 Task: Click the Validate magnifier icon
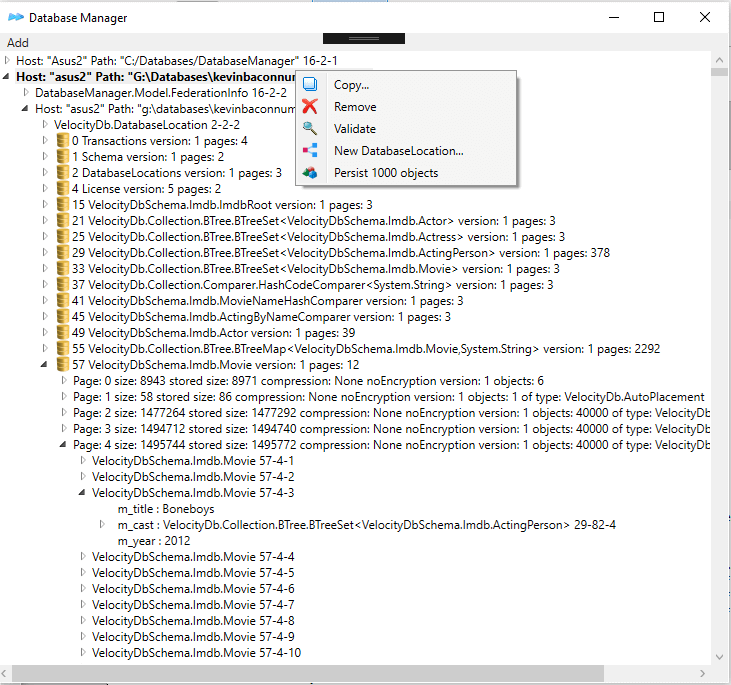310,129
